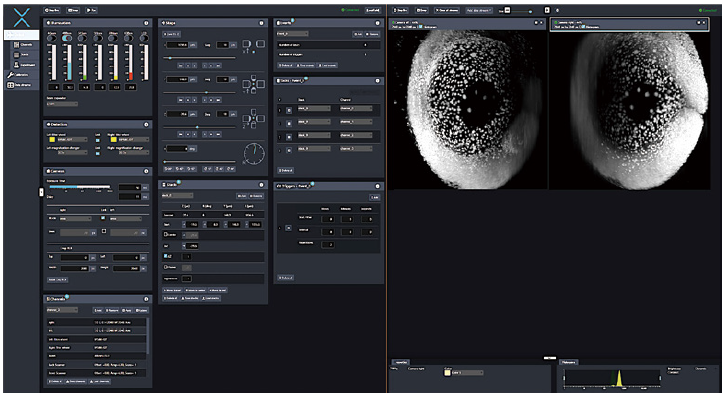The image size is (726, 397).
Task: Toggle the dZ checkbox in the Stacks panel
Action: point(166,256)
